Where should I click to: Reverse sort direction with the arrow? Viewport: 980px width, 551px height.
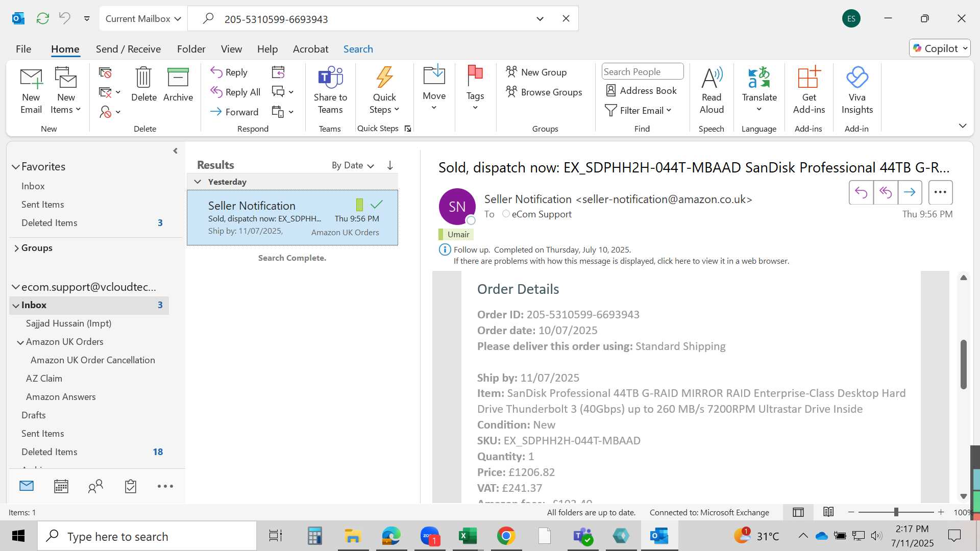(390, 165)
